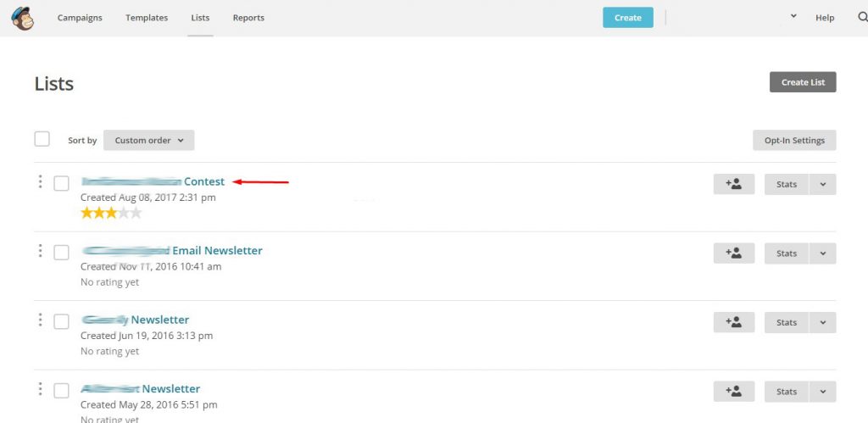Add subscriber to the Contest list
Image resolution: width=868 pixels, height=423 pixels.
733,184
